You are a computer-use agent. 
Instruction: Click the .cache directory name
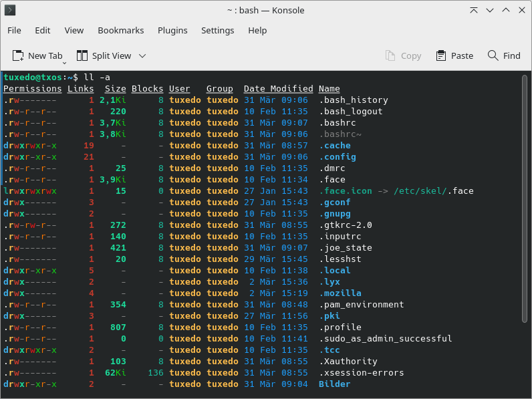click(335, 146)
